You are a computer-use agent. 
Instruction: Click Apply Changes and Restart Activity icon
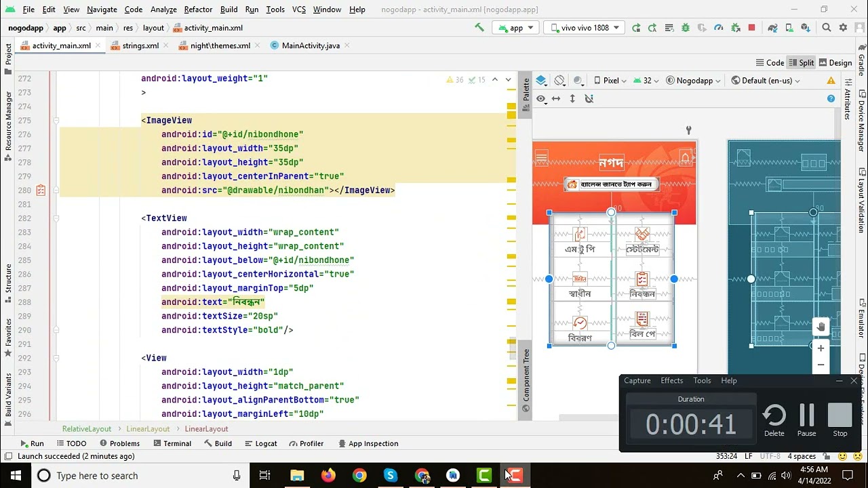point(652,28)
